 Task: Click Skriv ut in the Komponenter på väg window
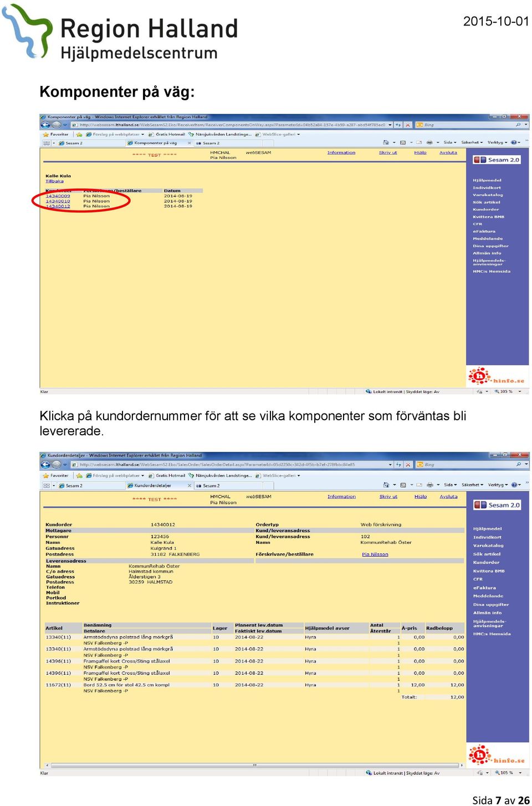click(x=388, y=152)
